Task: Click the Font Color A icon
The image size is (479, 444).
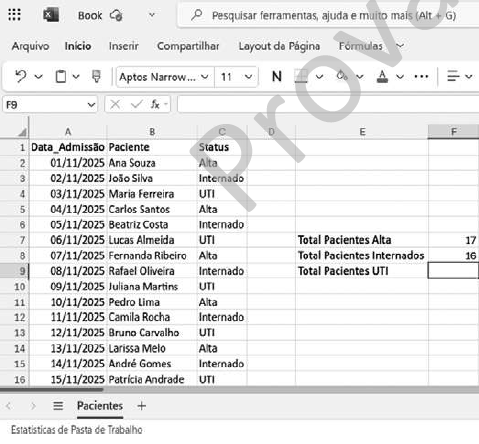Action: click(382, 77)
